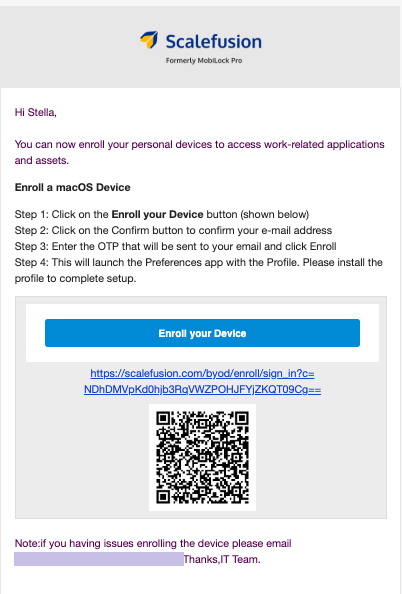The height and width of the screenshot is (594, 402).
Task: Click the NDhDMVpKd0hjb3Rq encoded link line
Action: click(202, 389)
